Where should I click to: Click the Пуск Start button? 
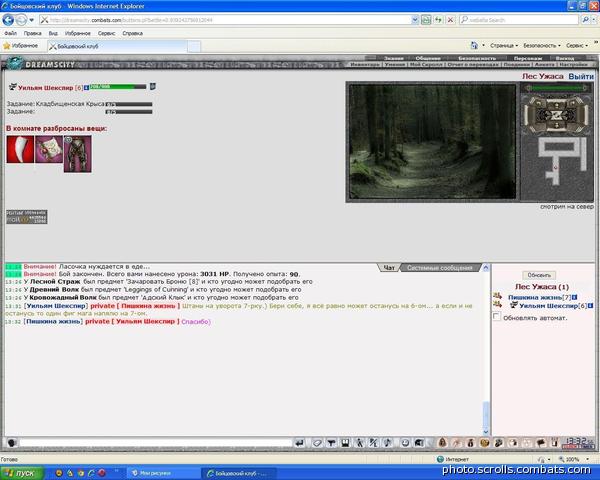click(x=22, y=473)
